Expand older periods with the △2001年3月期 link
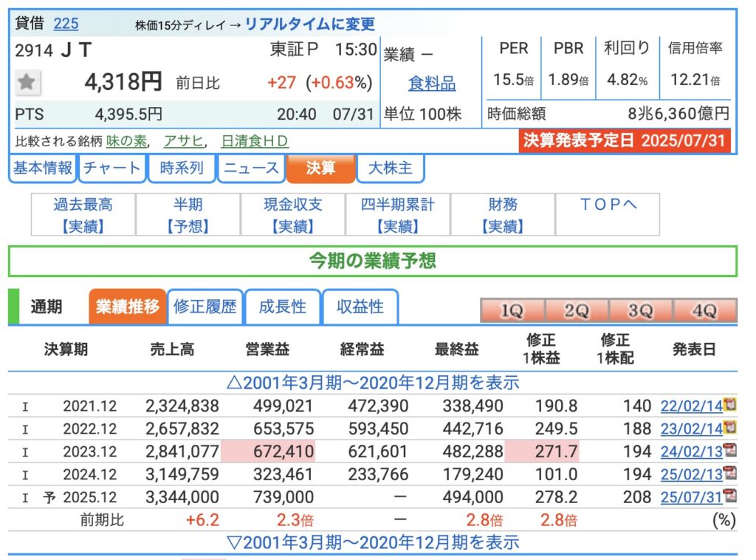 click(373, 383)
